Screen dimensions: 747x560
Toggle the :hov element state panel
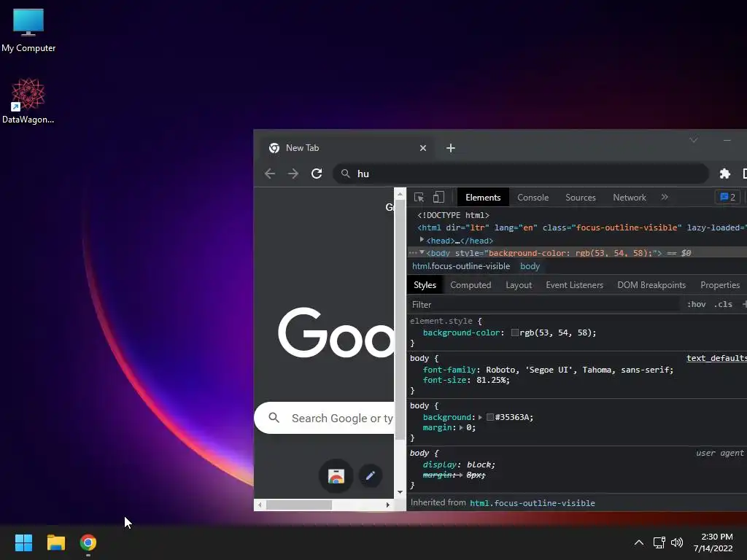tap(696, 304)
